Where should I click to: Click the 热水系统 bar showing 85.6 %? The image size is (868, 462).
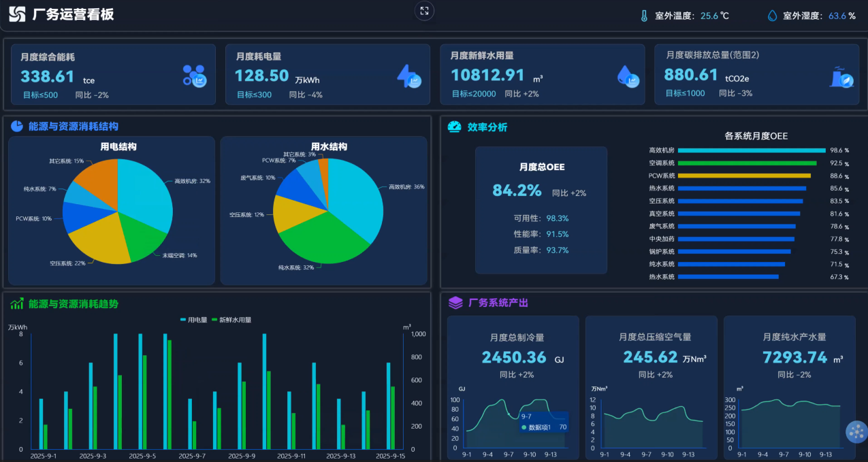pyautogui.click(x=742, y=188)
